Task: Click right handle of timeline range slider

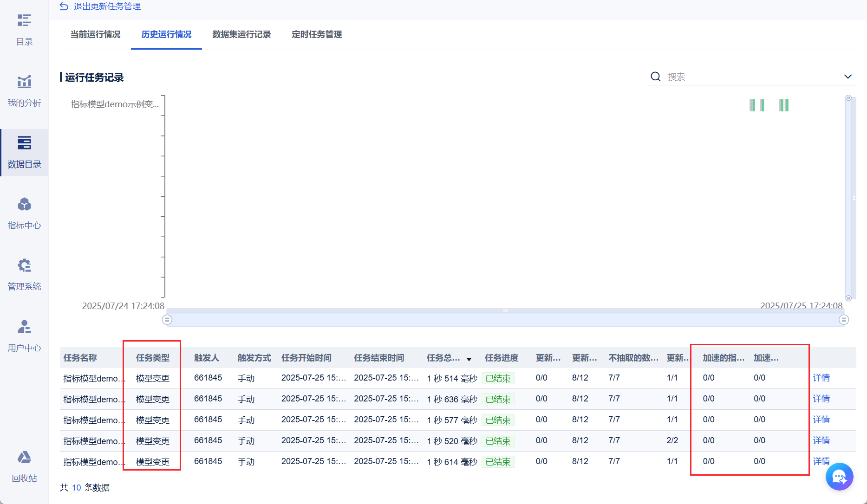Action: [844, 320]
